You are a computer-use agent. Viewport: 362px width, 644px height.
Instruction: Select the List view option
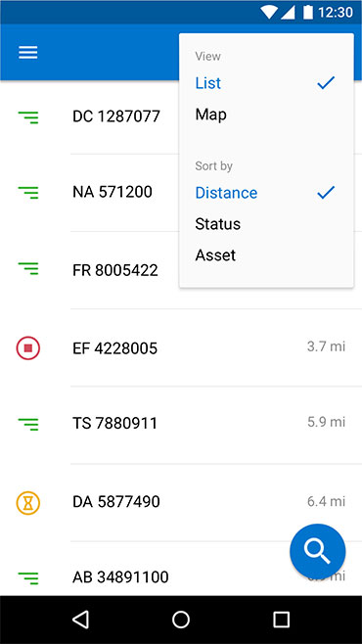(x=266, y=83)
